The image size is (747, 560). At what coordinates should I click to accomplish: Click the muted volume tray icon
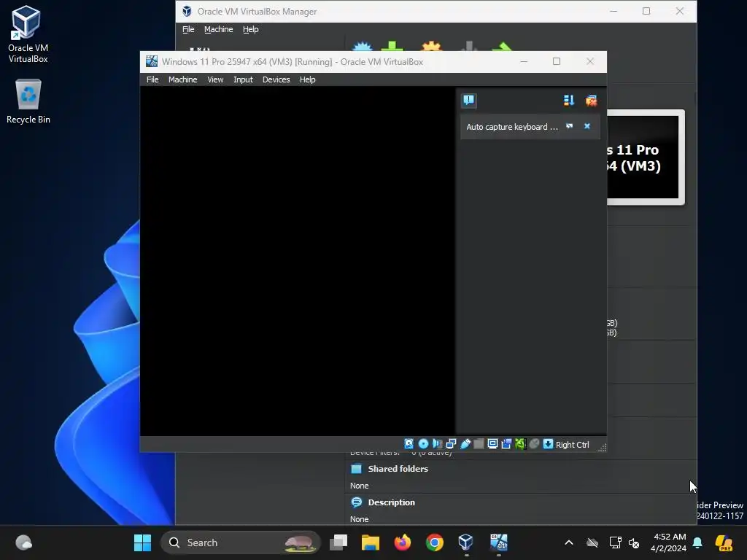[x=634, y=542]
